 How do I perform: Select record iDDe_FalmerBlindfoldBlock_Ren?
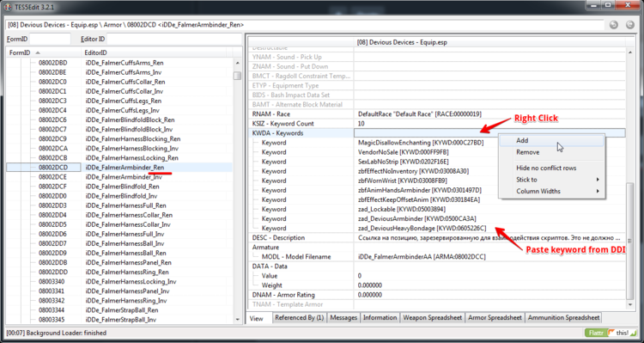coord(130,119)
